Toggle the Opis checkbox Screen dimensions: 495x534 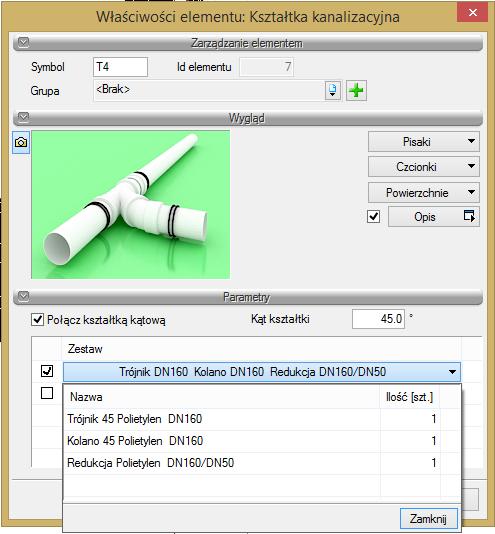click(x=373, y=216)
